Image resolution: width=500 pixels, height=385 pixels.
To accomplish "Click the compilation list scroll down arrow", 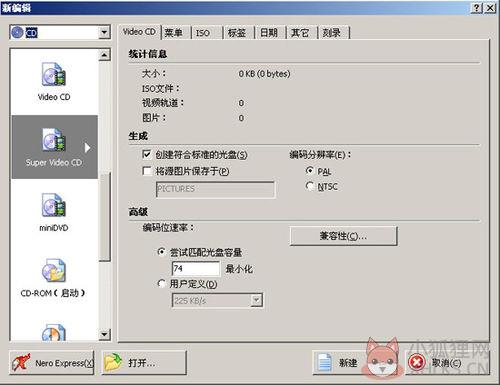I will (x=104, y=334).
